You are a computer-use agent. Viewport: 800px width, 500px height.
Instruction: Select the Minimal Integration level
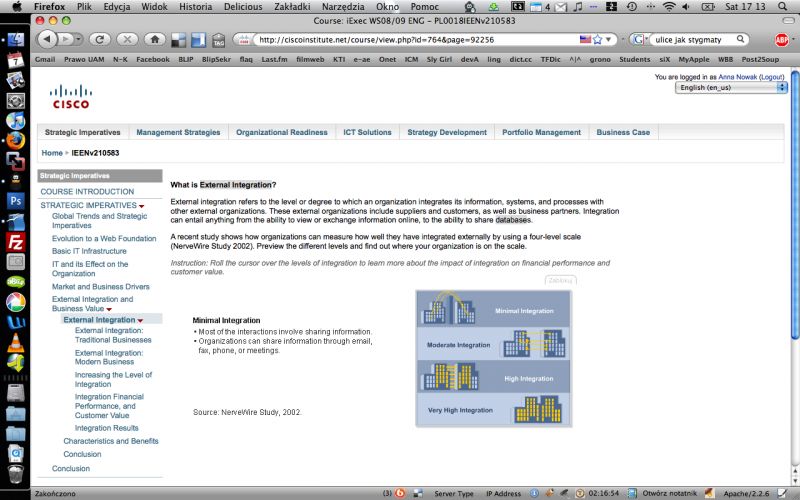click(x=493, y=309)
